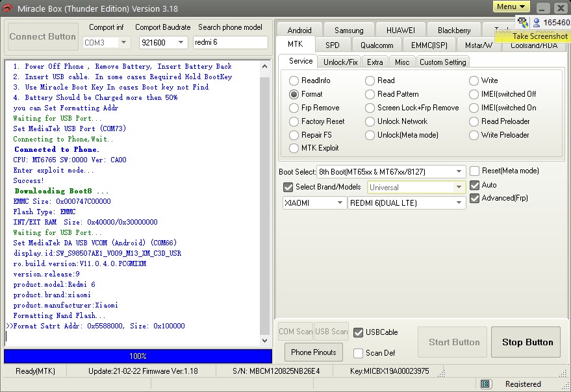Image resolution: width=571 pixels, height=392 pixels.
Task: Switch to the Android tab
Action: tap(299, 30)
